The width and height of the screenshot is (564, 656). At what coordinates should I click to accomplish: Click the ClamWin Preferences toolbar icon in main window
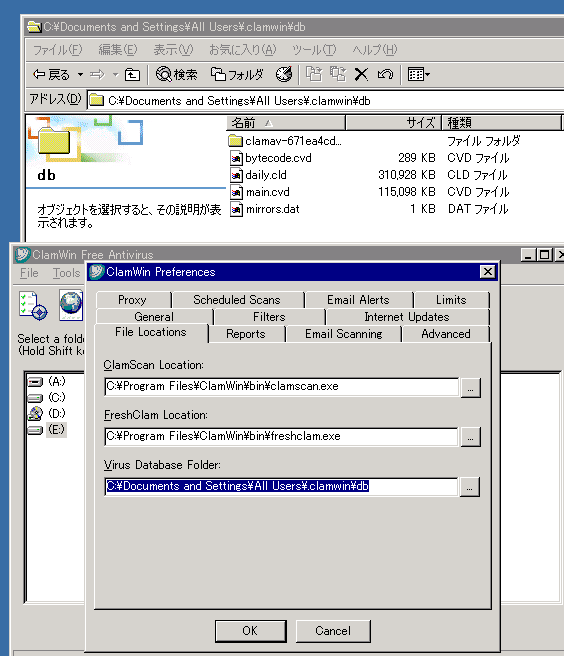pos(33,306)
